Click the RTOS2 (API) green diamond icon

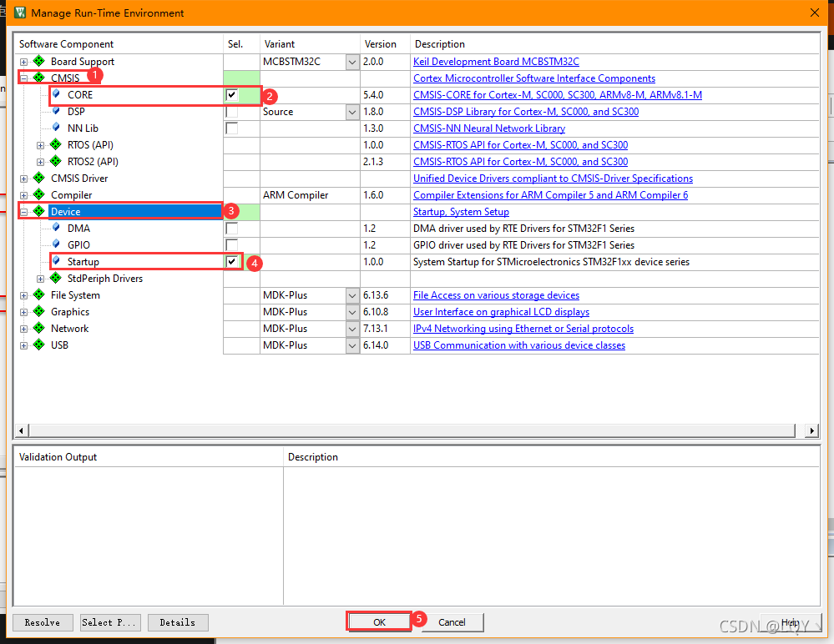coord(55,161)
